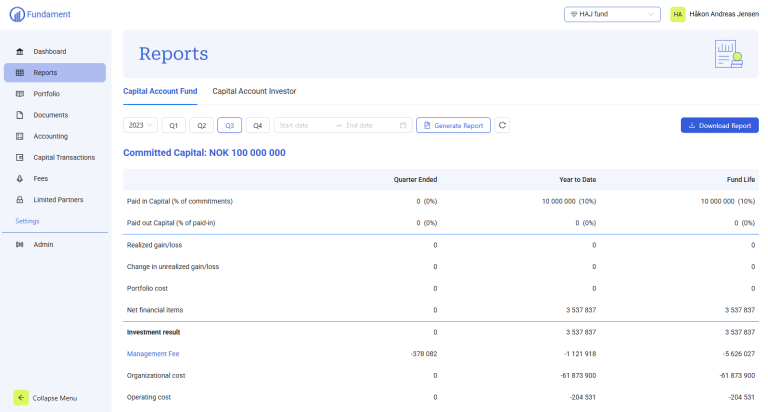This screenshot has width=768, height=412.
Task: Switch to Capital Account Investor tab
Action: 254,91
